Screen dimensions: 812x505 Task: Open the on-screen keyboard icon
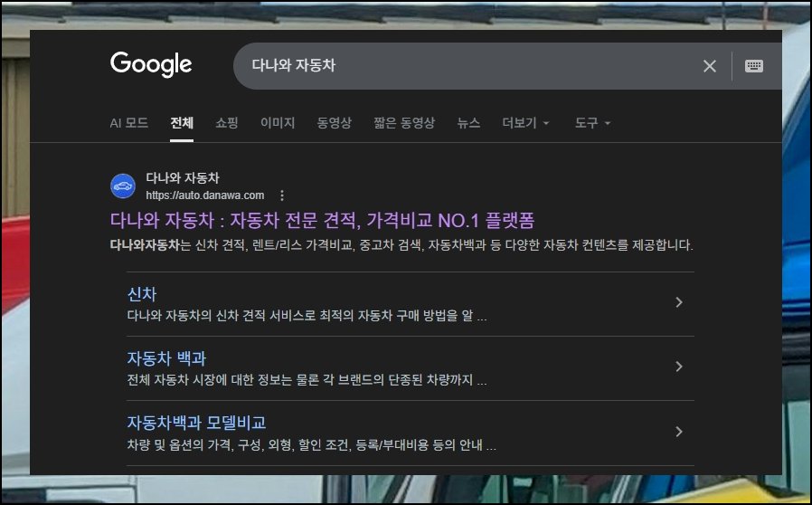[x=753, y=66]
